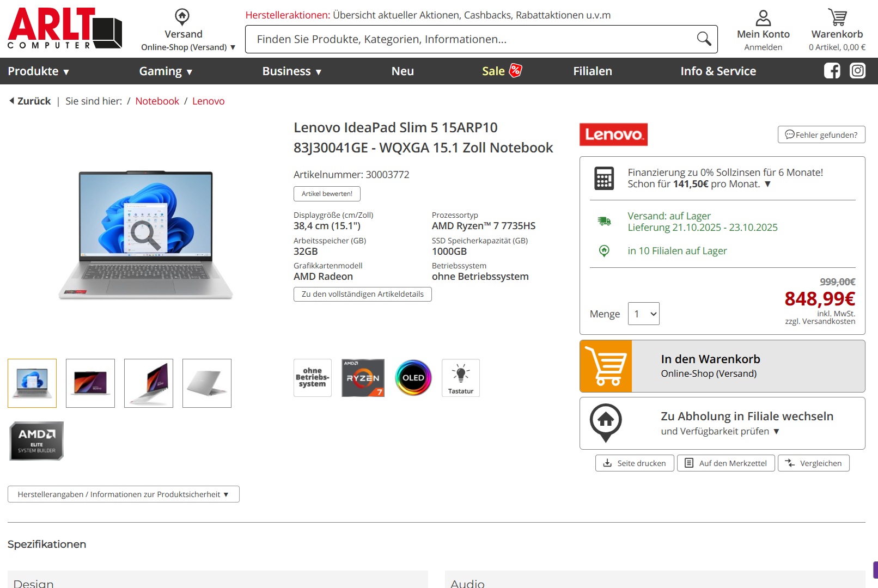Click the 848,99€ price

820,298
